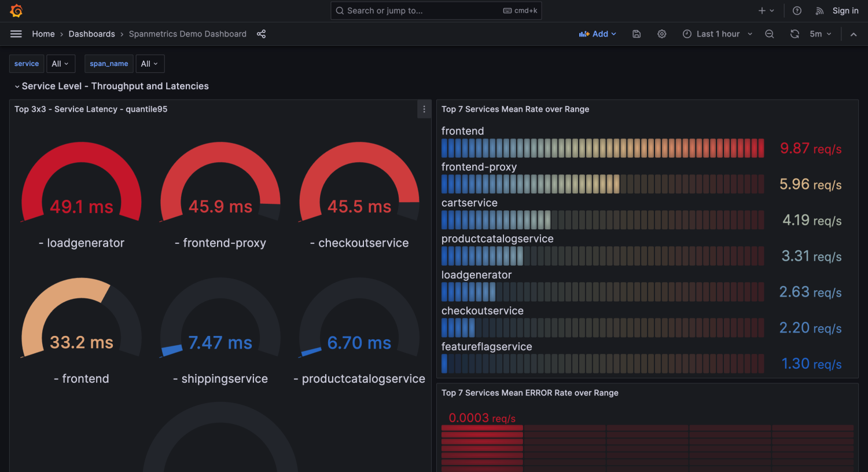The height and width of the screenshot is (472, 868).
Task: Collapse the Service Level row
Action: pos(17,86)
